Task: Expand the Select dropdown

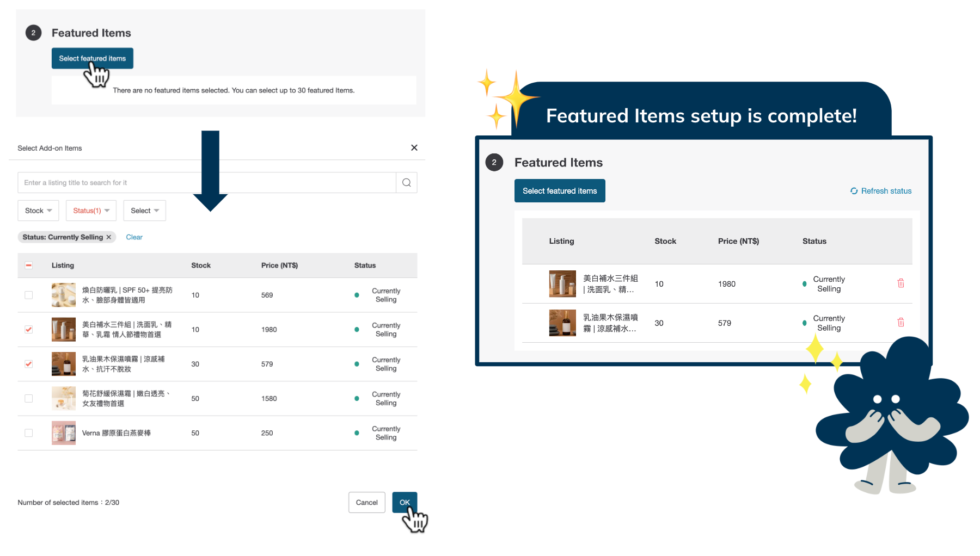Action: (x=144, y=211)
